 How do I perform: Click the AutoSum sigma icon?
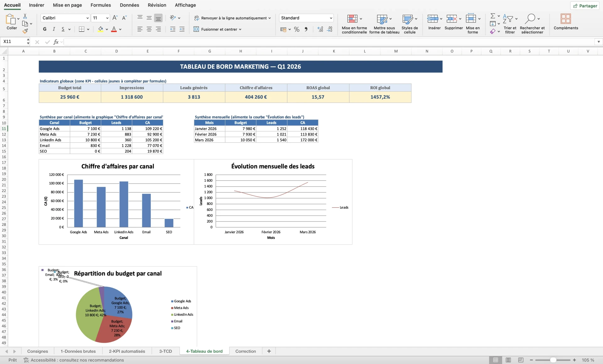pos(493,16)
